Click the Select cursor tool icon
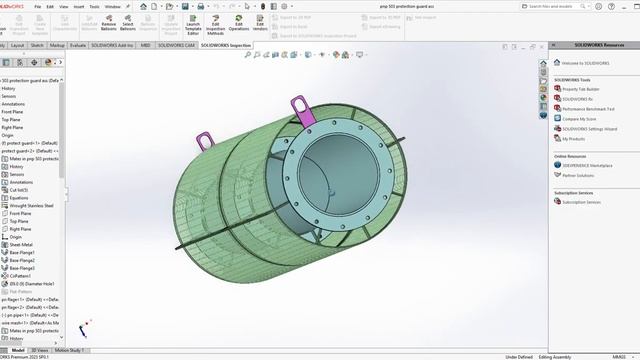 (247, 7)
